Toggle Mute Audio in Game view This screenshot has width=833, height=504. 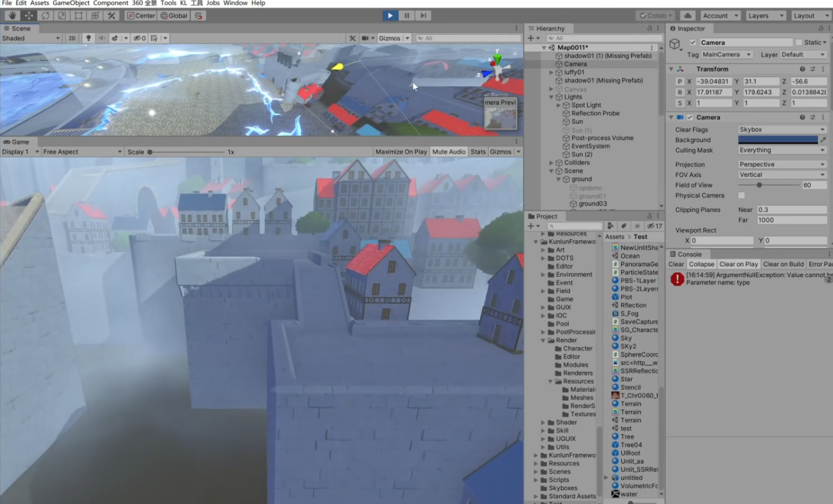click(x=449, y=152)
